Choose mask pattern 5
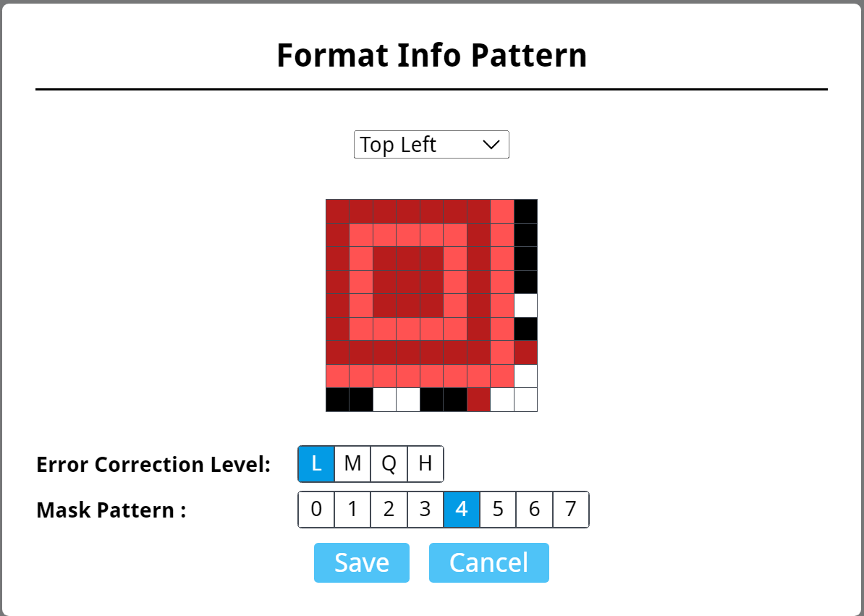The width and height of the screenshot is (864, 616). click(x=498, y=510)
